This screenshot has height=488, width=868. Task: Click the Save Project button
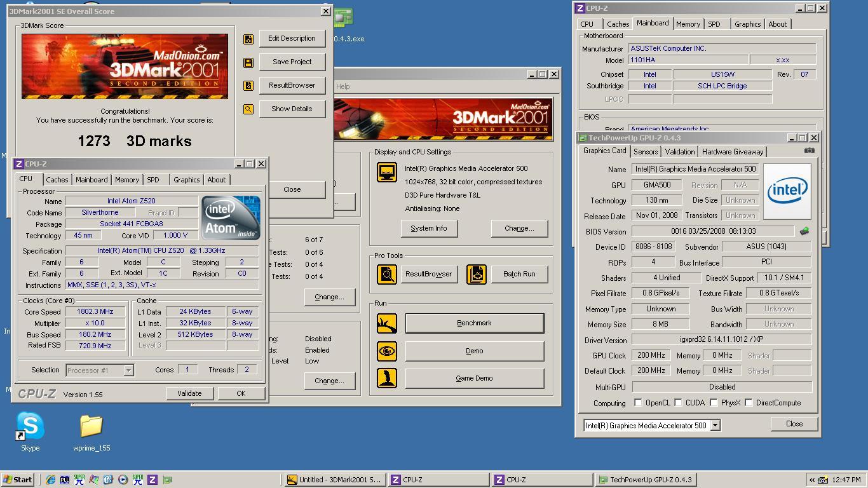[292, 62]
